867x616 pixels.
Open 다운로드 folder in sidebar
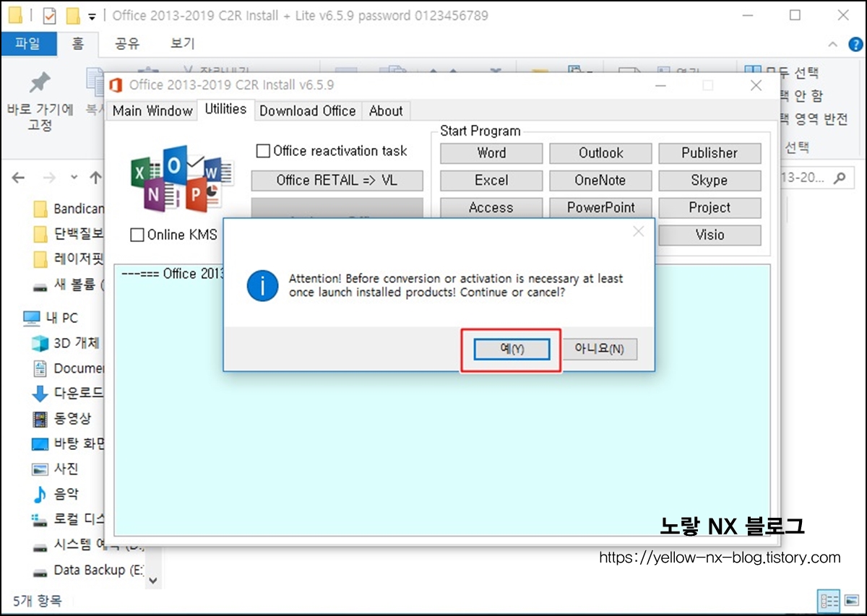69,394
